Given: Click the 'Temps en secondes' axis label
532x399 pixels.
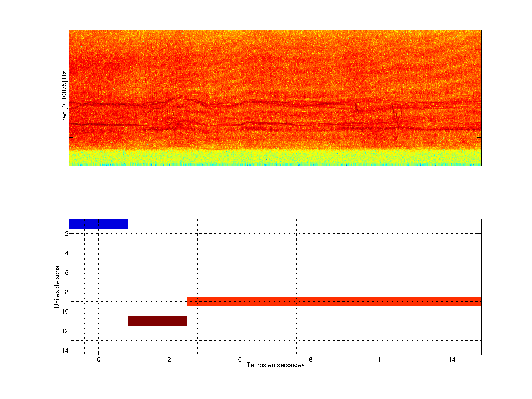Looking at the screenshot, I should tap(275, 365).
